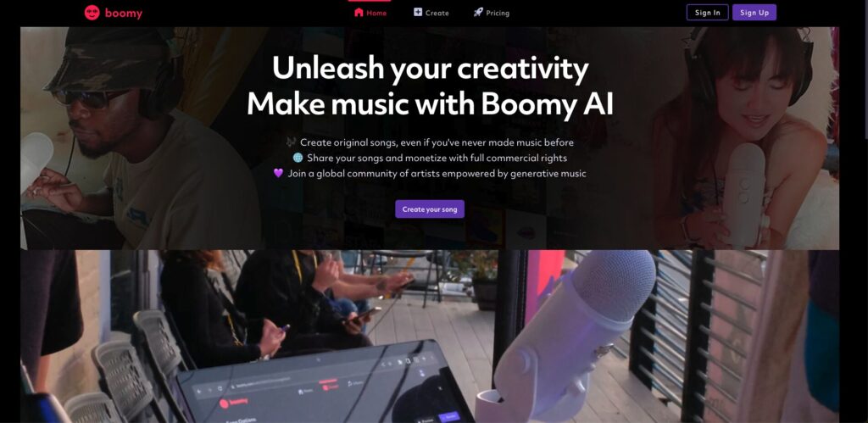The image size is (868, 423).
Task: Click the boomy wordmark text in the header
Action: click(124, 14)
